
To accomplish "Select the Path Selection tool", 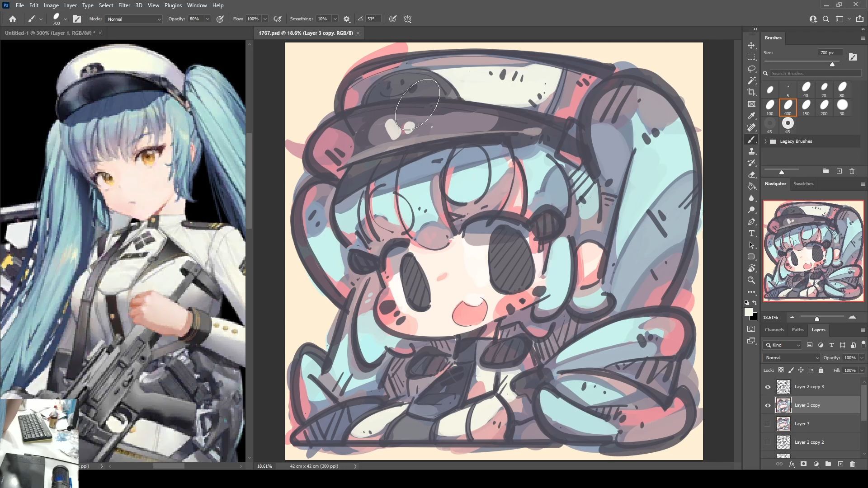I will pyautogui.click(x=751, y=245).
